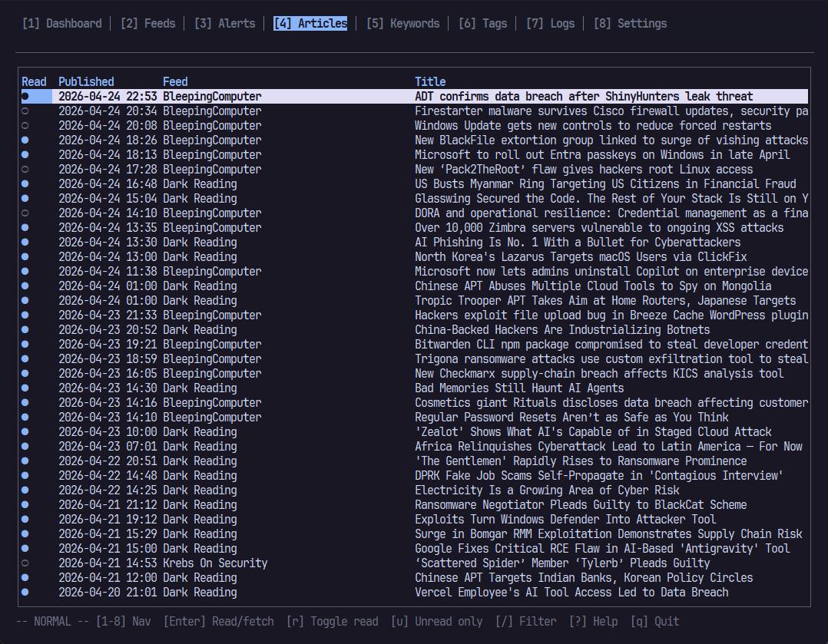Toggle unread marker for Firestarter malware article
This screenshot has height=644, width=828.
(25, 111)
